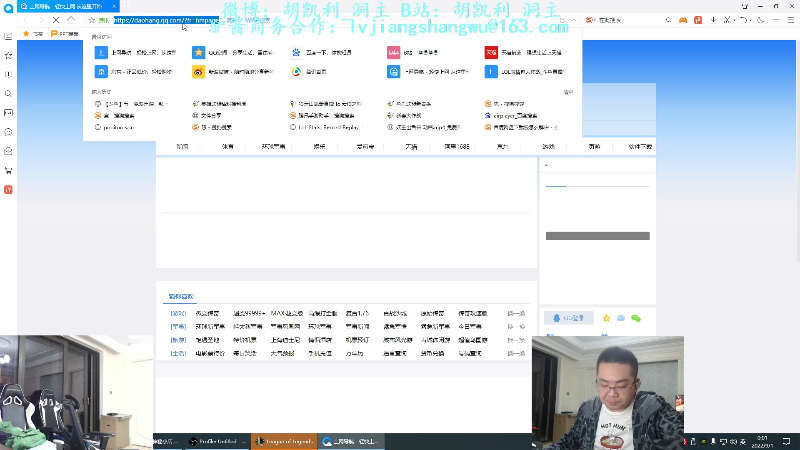Open the QQ browser logo menu

[8, 8]
